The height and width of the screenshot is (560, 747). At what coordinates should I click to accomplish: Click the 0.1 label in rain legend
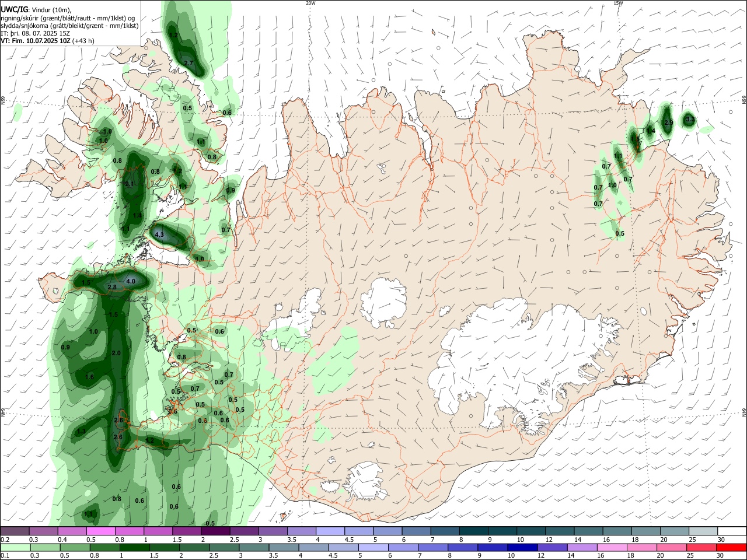tap(5, 555)
